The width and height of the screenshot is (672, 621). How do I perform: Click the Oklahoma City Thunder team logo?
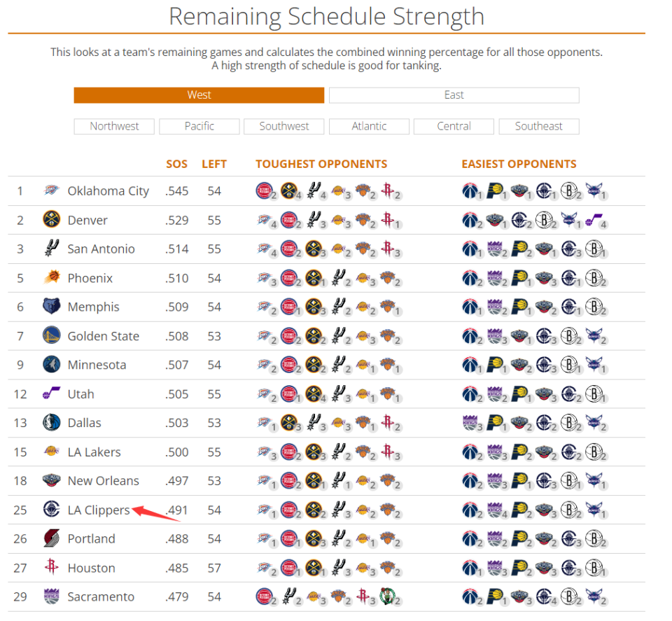click(52, 190)
